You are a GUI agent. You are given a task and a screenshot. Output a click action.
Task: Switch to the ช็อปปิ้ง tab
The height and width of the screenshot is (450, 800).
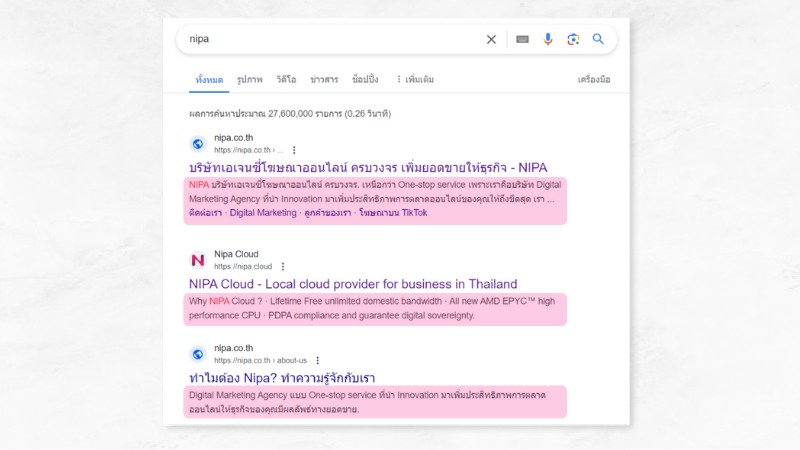[365, 80]
